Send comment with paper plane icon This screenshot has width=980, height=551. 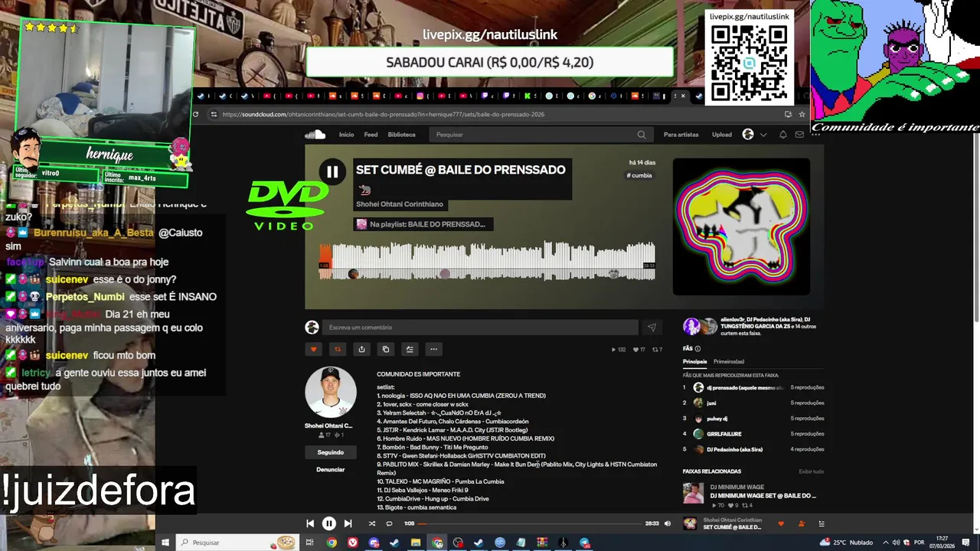point(652,328)
